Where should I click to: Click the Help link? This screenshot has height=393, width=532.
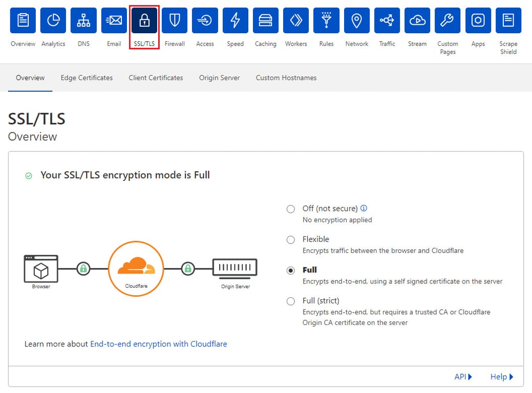coord(499,377)
